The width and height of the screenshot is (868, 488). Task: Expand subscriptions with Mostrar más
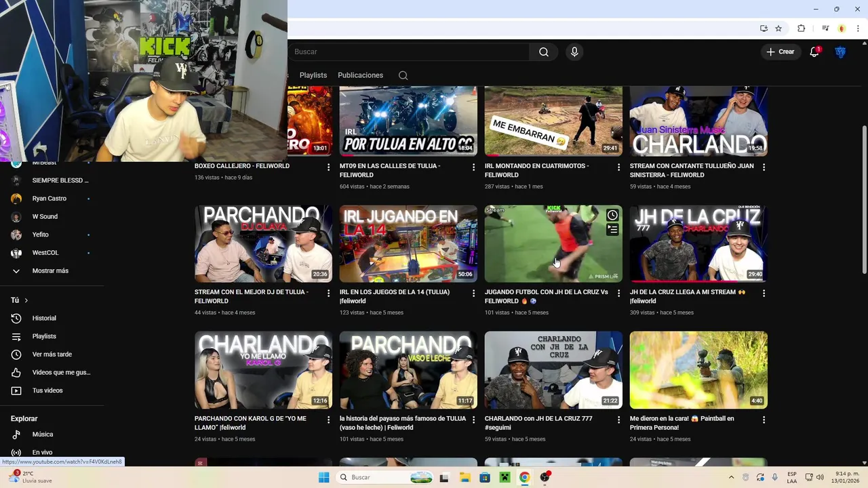[x=52, y=270]
